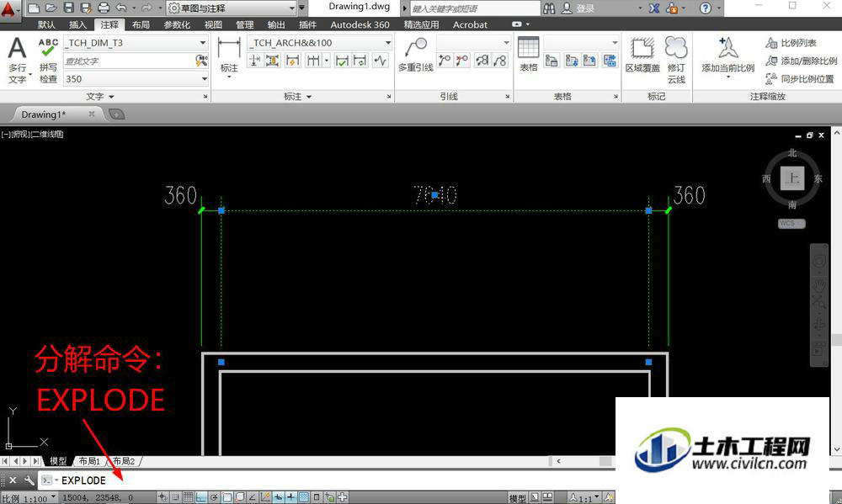
Task: Expand the 文字 panel
Action: 100,97
